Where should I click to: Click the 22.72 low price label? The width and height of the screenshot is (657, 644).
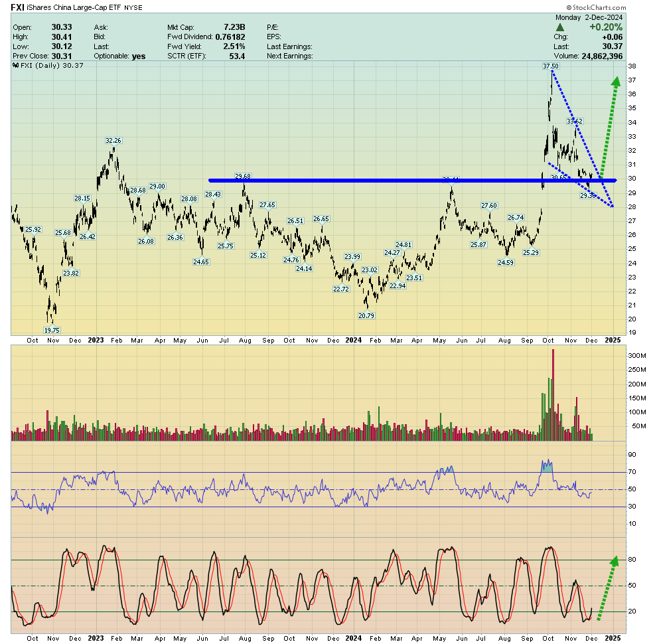click(x=341, y=289)
